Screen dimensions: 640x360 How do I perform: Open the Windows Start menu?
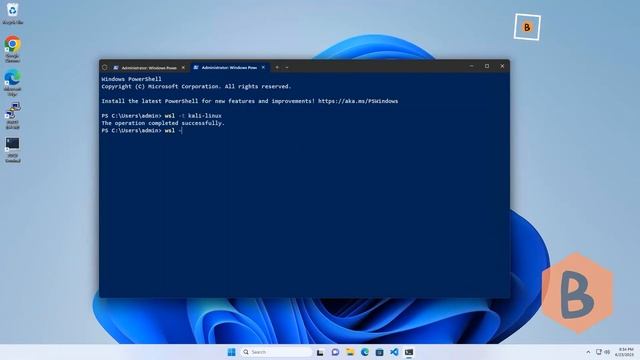click(x=231, y=352)
